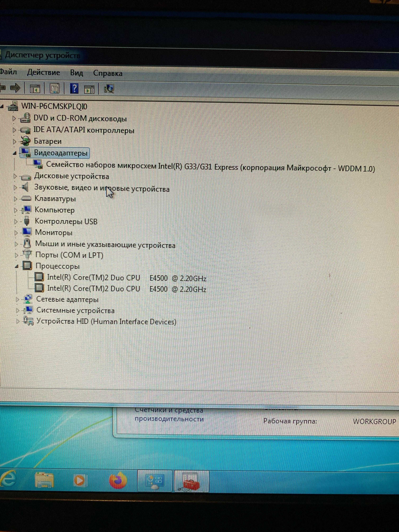
Task: Open the Справка menu
Action: click(x=108, y=73)
